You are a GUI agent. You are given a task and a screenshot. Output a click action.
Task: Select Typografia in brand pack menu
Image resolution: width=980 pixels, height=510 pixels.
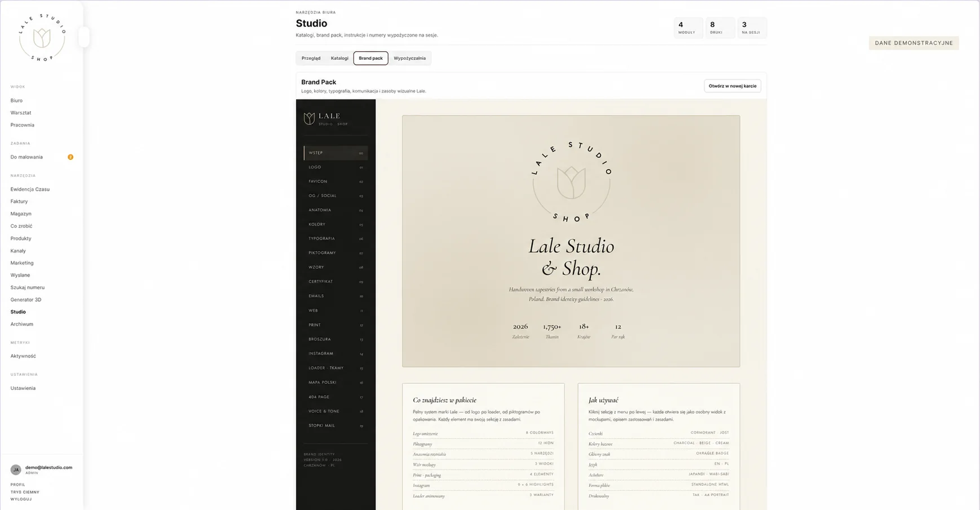pos(336,238)
